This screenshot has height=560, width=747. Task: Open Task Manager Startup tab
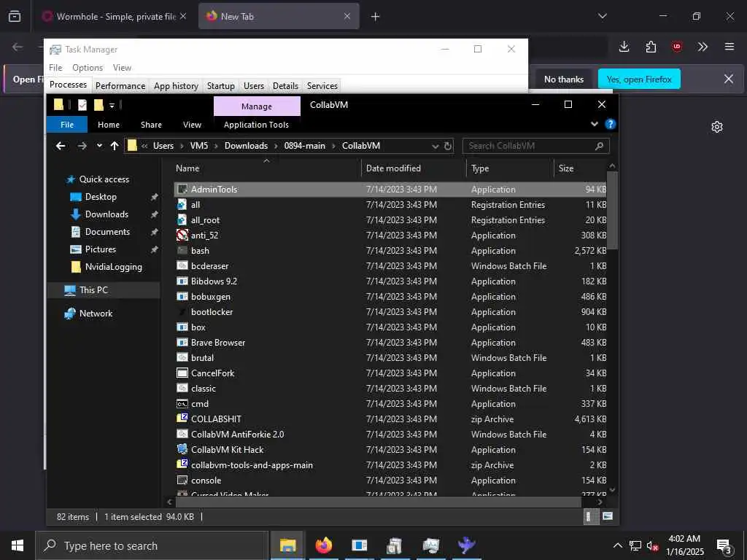coord(220,86)
